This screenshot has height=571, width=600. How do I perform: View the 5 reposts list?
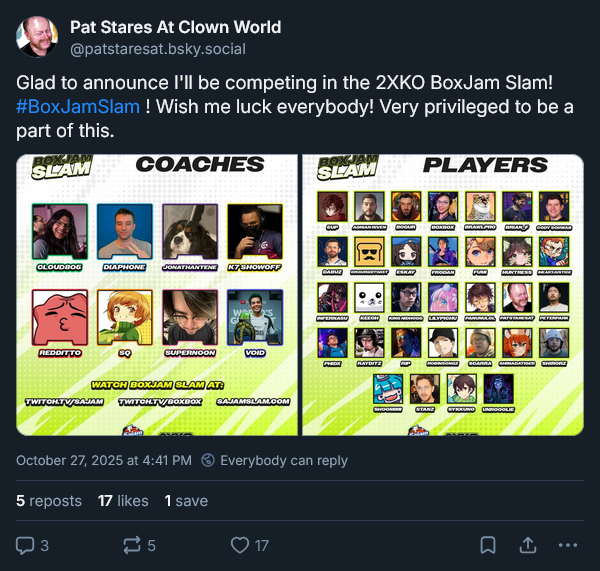(49, 501)
